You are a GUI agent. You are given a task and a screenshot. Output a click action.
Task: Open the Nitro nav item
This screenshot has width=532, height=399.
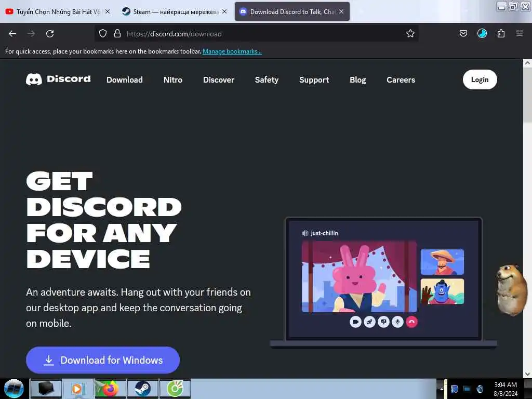pyautogui.click(x=173, y=79)
